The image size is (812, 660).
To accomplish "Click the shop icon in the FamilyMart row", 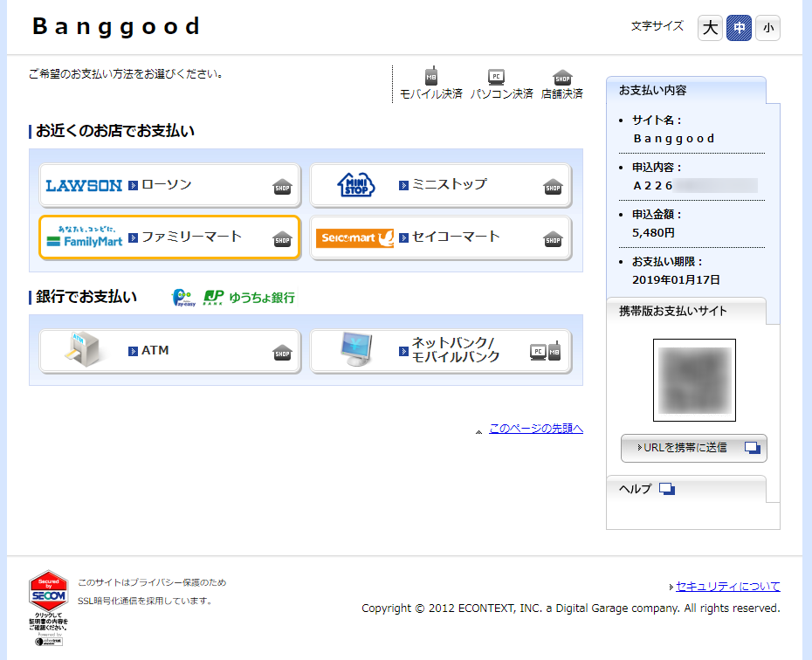I will (282, 239).
